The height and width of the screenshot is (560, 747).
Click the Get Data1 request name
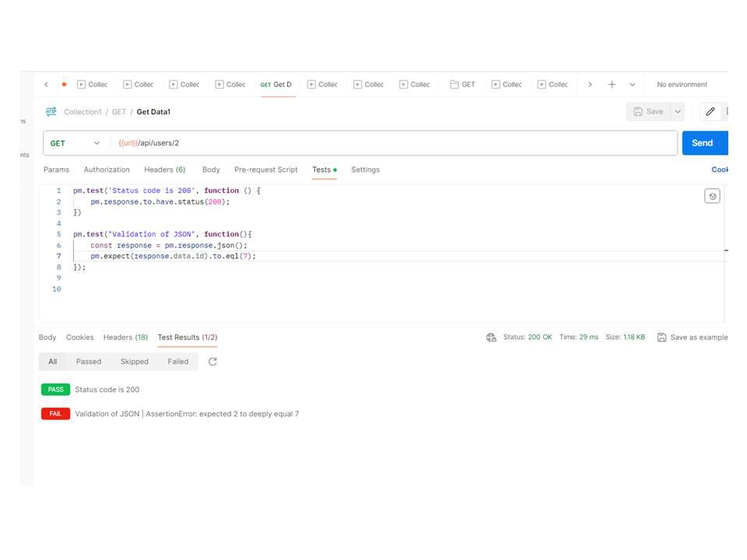pyautogui.click(x=153, y=112)
